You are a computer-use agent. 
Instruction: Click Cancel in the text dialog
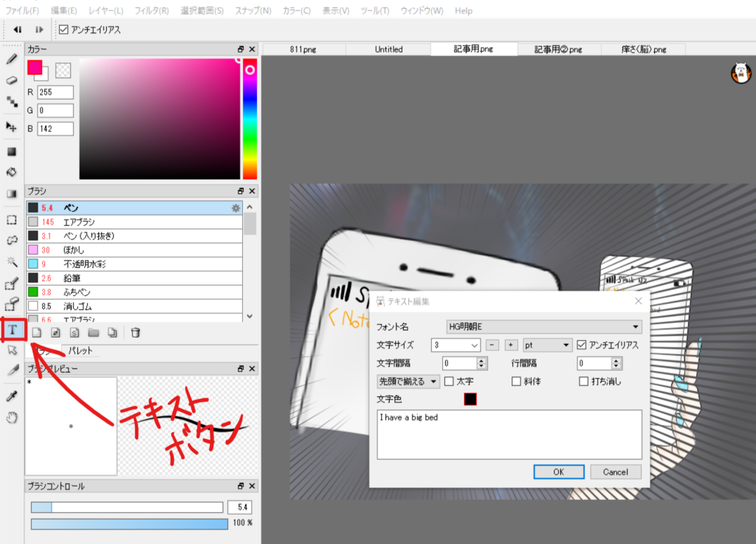[615, 472]
